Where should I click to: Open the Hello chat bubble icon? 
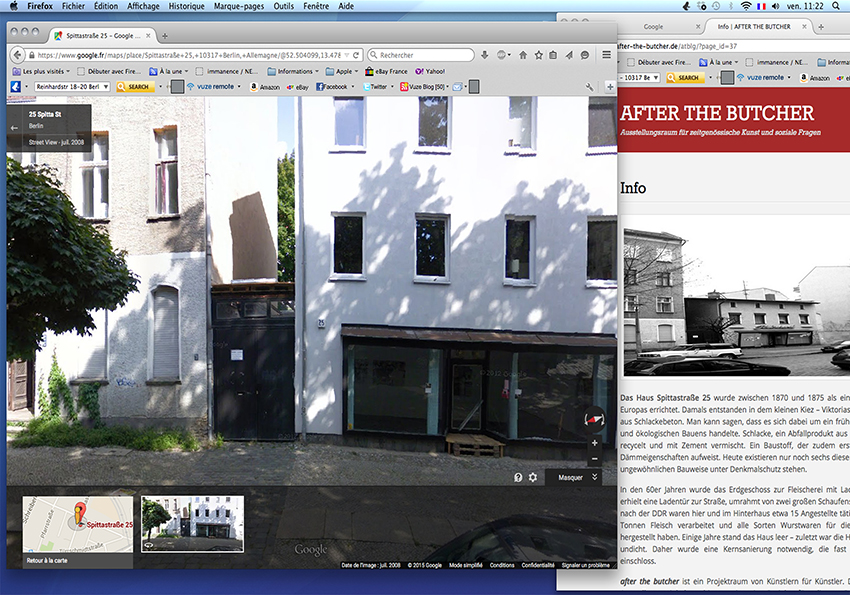pyautogui.click(x=585, y=55)
